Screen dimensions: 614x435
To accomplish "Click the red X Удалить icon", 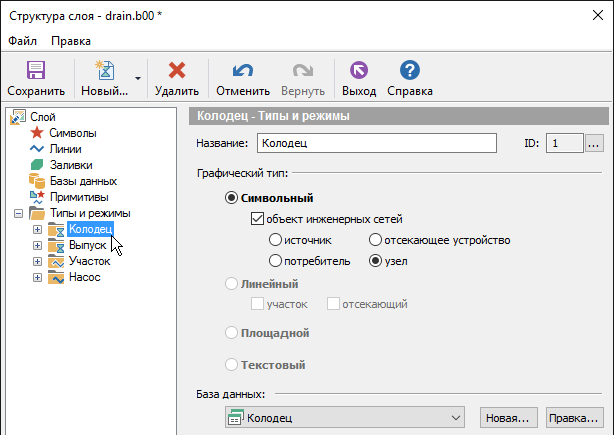I will tap(177, 70).
